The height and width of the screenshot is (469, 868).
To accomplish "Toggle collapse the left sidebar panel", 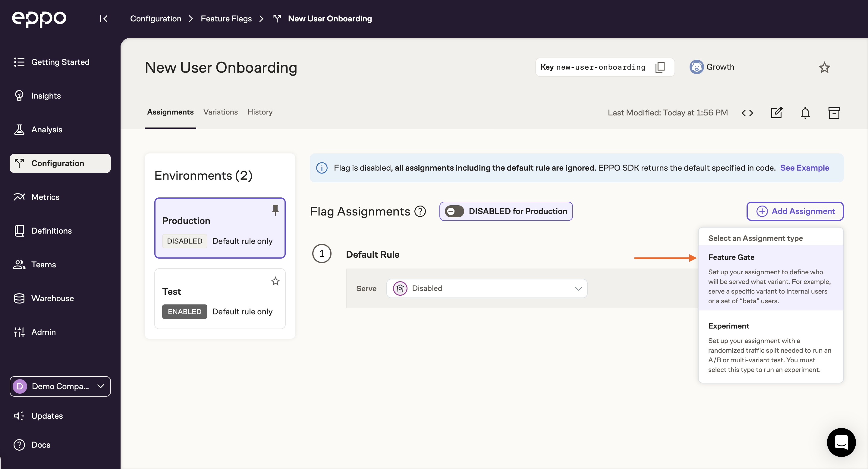I will (103, 18).
